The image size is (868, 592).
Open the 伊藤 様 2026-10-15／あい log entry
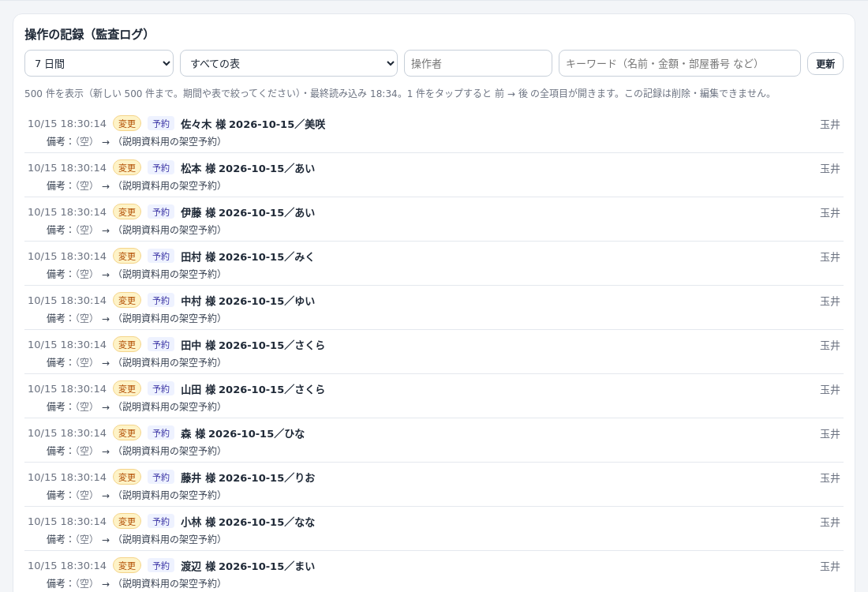tap(434, 220)
